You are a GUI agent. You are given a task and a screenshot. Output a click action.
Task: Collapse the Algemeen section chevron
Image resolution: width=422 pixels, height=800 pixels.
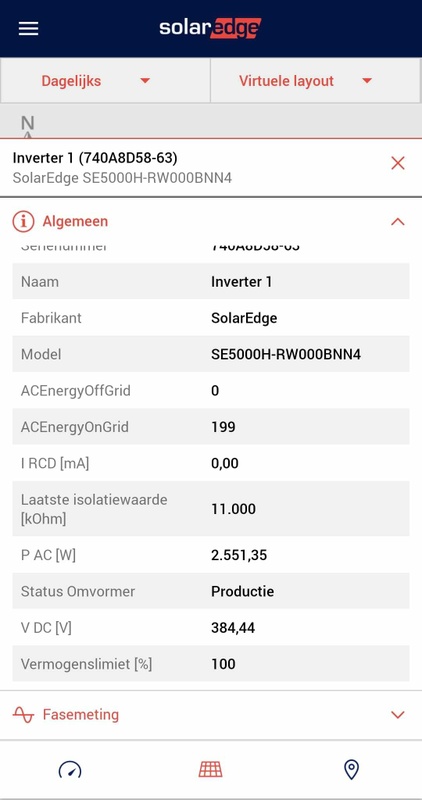(398, 221)
